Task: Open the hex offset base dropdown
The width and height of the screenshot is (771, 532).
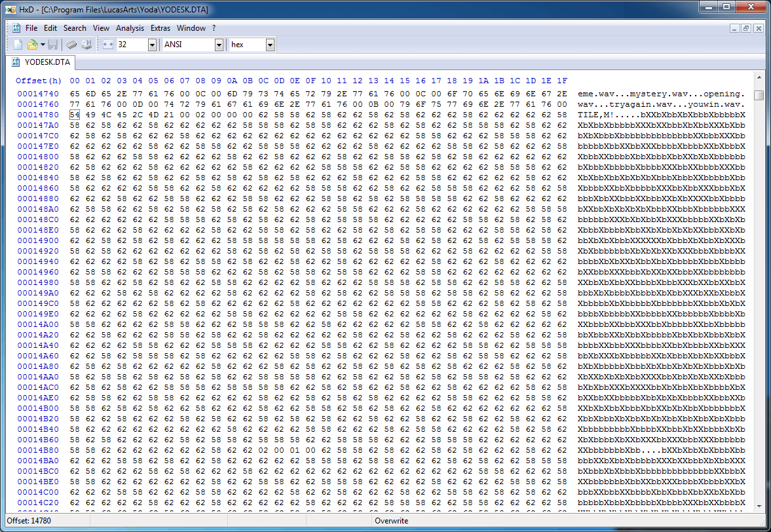Action: pyautogui.click(x=270, y=45)
